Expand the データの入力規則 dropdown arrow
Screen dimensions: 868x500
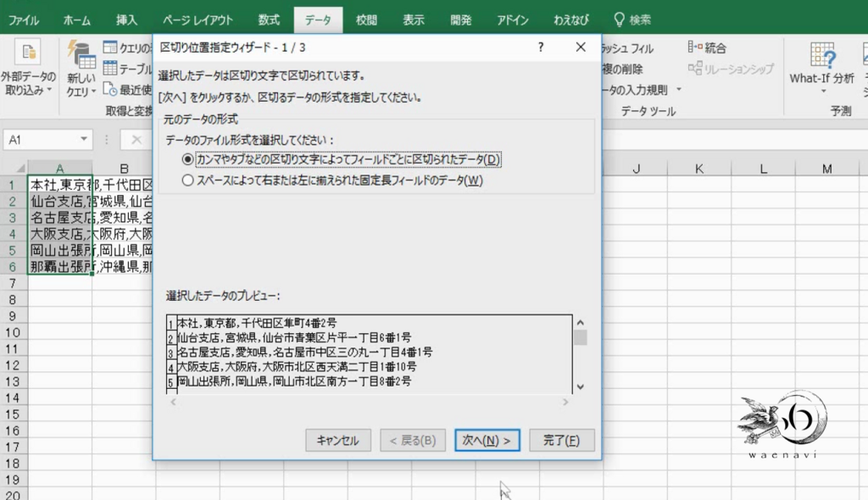click(x=679, y=89)
